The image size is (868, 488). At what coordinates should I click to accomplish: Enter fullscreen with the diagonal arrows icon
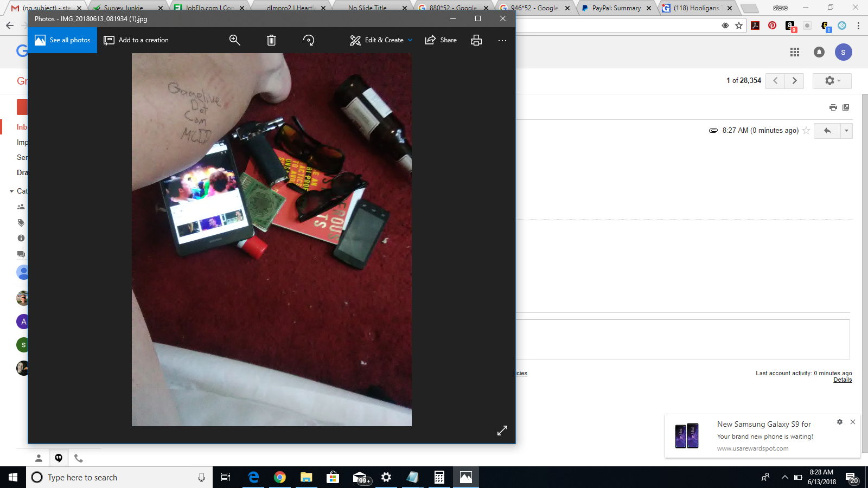502,430
